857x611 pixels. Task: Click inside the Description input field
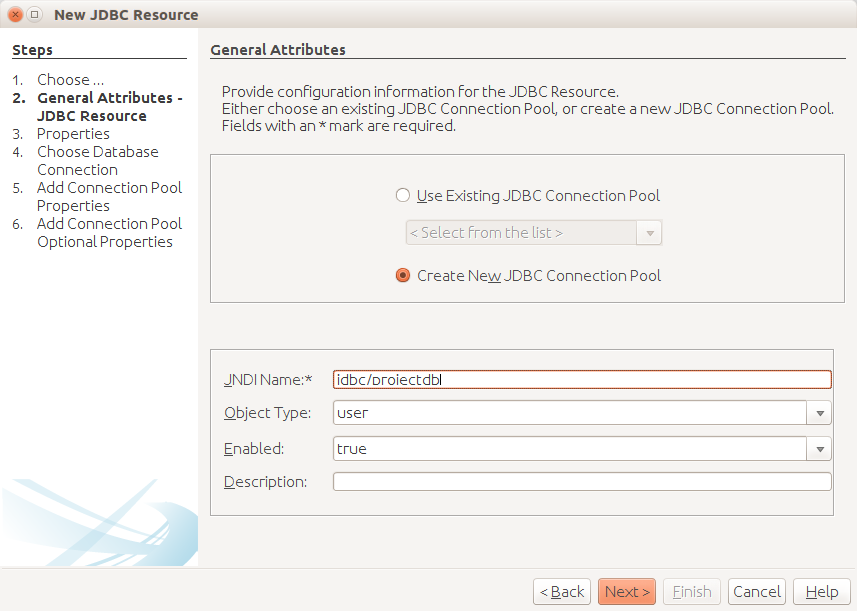tap(580, 481)
